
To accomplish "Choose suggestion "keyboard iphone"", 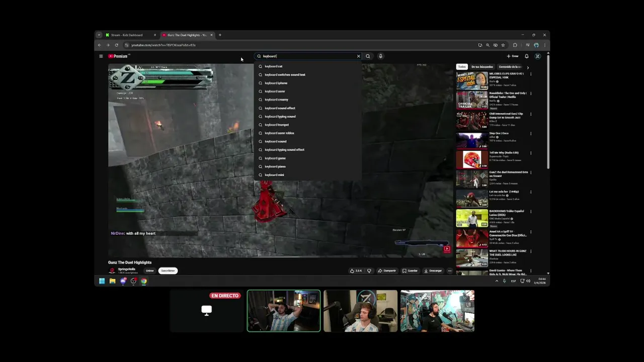I will click(x=308, y=83).
